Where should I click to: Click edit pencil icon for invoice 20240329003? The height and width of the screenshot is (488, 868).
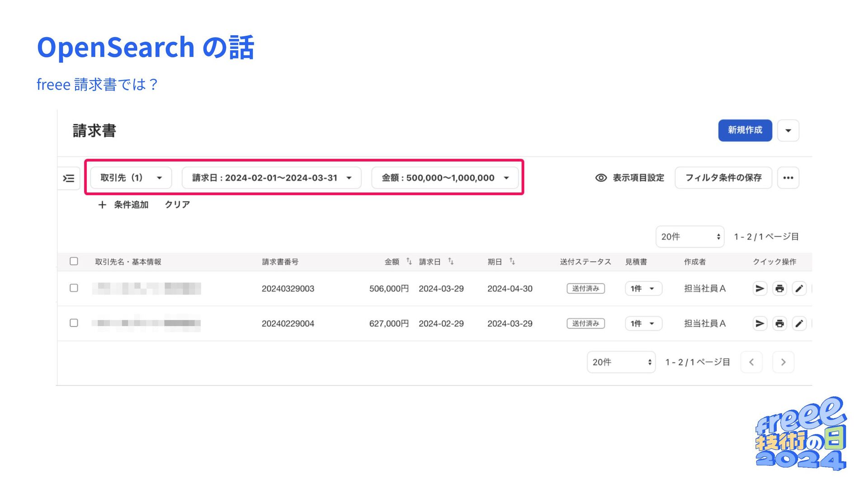pos(799,288)
